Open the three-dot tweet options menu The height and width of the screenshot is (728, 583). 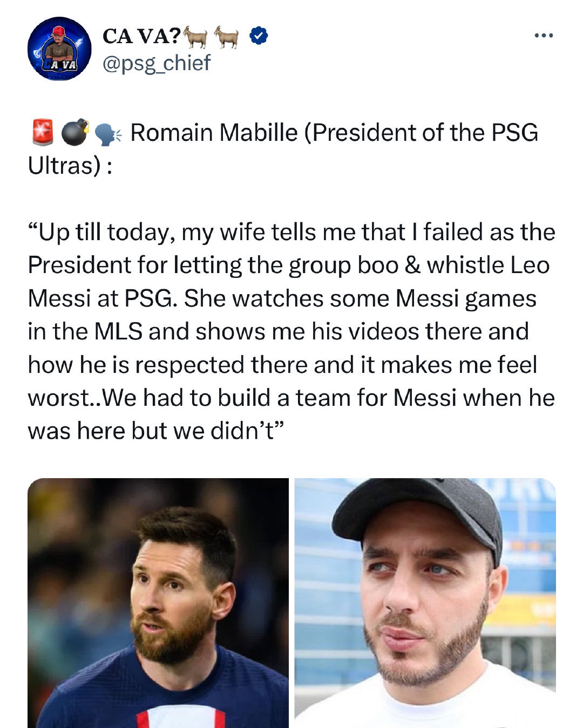543,37
